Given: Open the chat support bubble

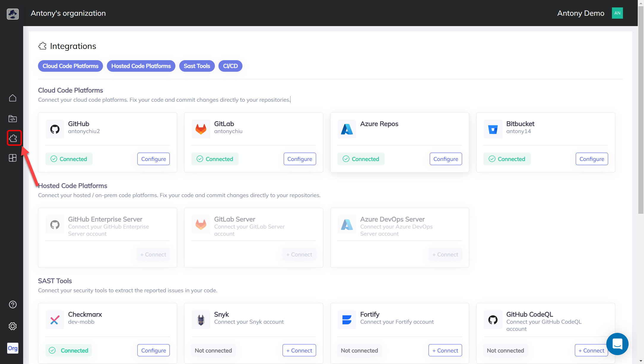Looking at the screenshot, I should (617, 344).
